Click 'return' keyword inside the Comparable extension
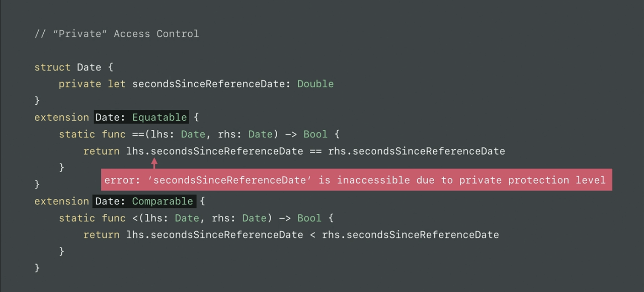The image size is (644, 292). click(x=101, y=235)
